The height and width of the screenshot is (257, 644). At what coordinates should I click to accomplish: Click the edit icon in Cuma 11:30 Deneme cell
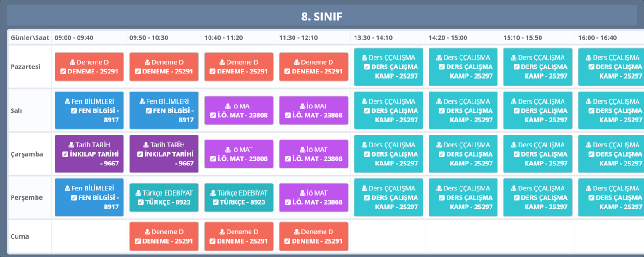pos(287,241)
